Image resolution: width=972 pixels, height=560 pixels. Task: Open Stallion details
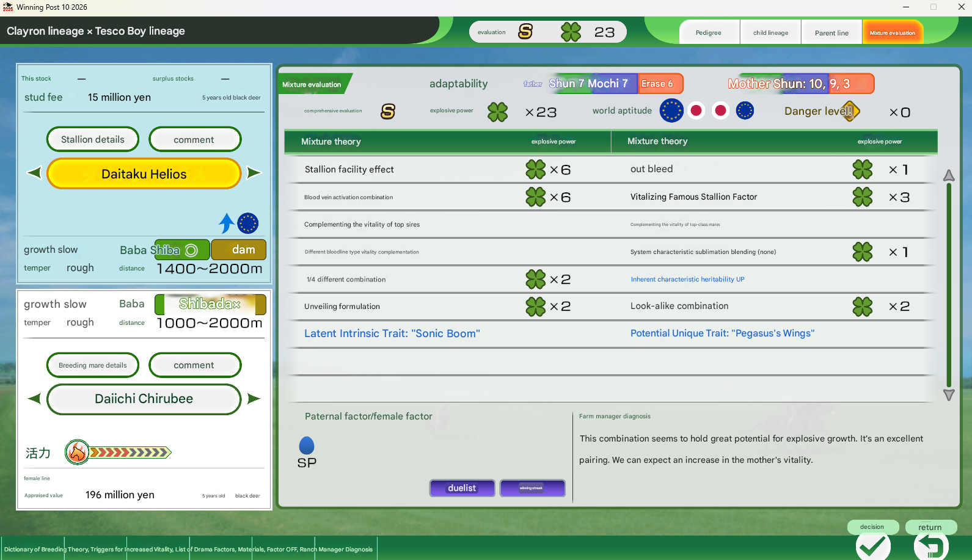[x=93, y=139]
